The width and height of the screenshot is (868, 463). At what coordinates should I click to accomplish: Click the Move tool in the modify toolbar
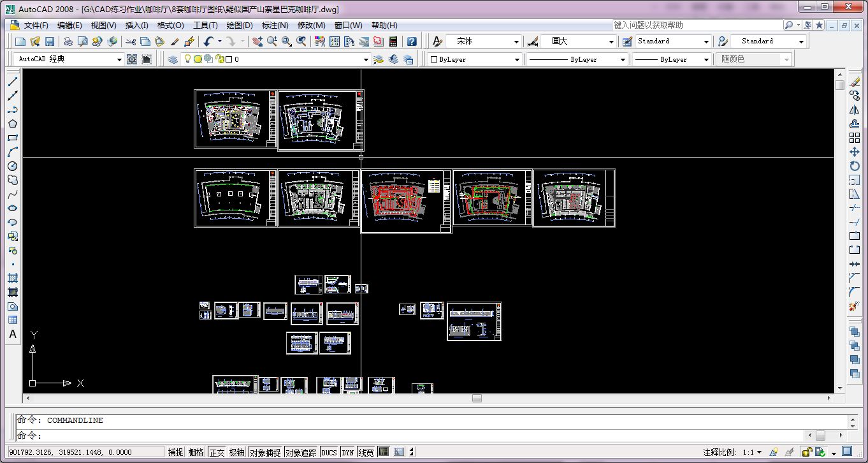[x=855, y=152]
